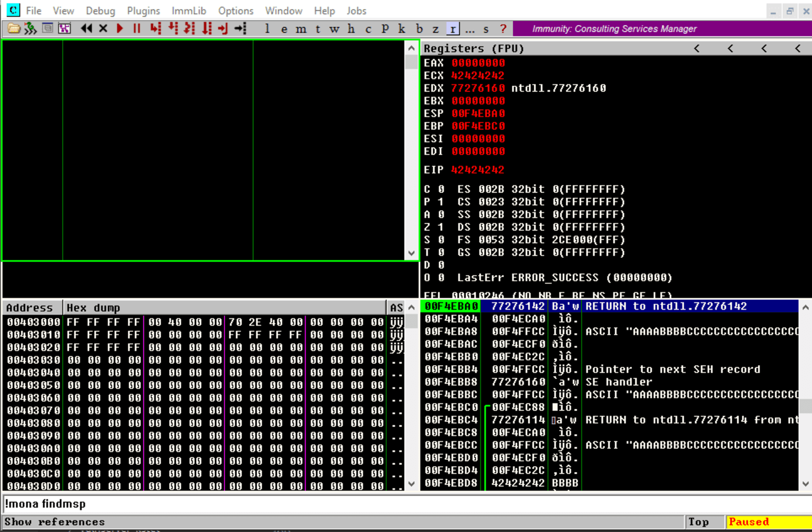
Task: Click the Step over icon
Action: click(173, 29)
